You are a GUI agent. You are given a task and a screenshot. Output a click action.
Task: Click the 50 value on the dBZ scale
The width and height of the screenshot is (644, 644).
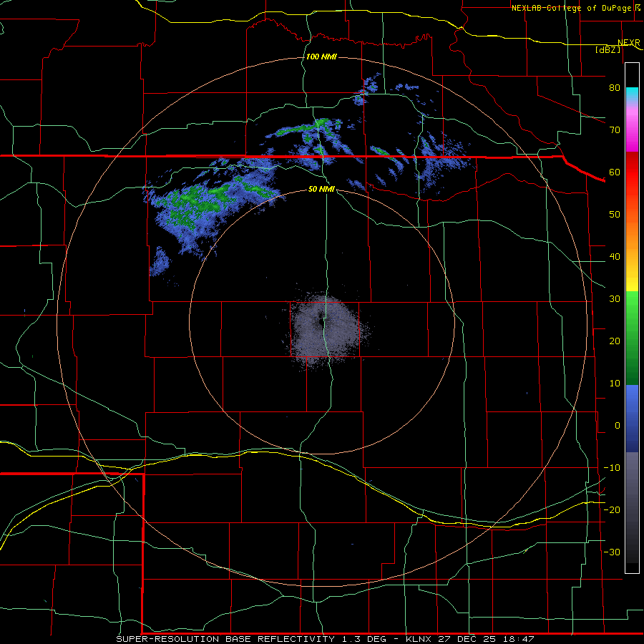click(615, 215)
